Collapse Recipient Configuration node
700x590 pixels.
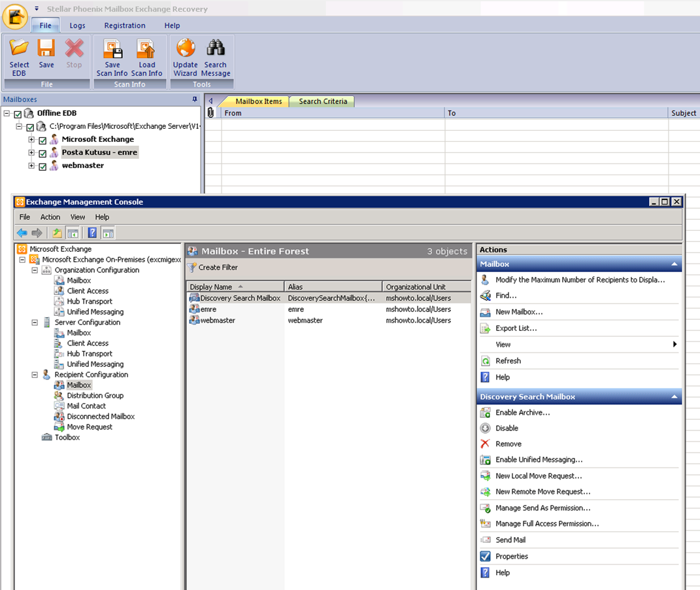pyautogui.click(x=35, y=375)
